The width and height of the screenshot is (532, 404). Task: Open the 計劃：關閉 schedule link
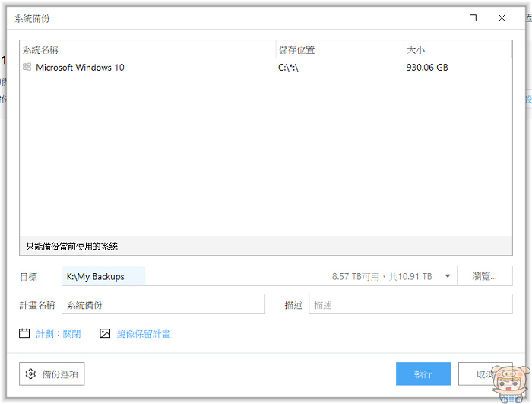coord(59,334)
